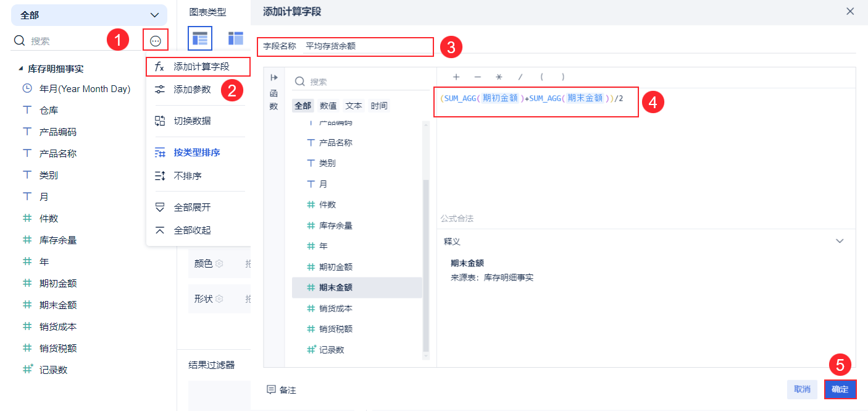Screen dimensions: 868x411
Task: Switch to the 时间 field filter tab
Action: 379,106
